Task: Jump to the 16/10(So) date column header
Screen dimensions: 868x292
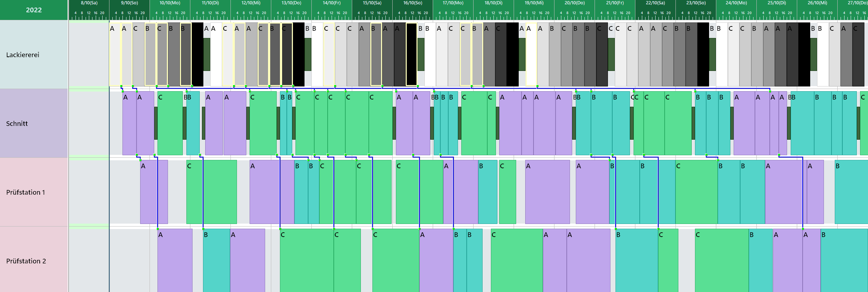Action: 413,3
